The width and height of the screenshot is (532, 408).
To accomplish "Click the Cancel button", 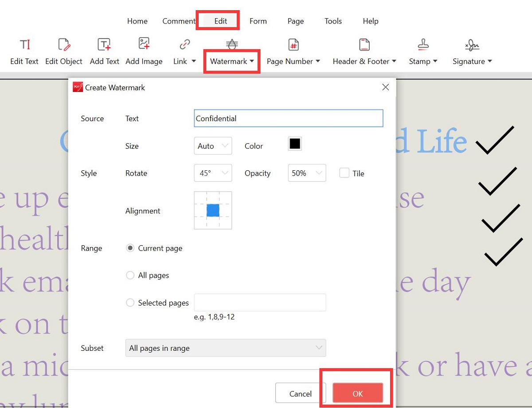I will (x=301, y=393).
